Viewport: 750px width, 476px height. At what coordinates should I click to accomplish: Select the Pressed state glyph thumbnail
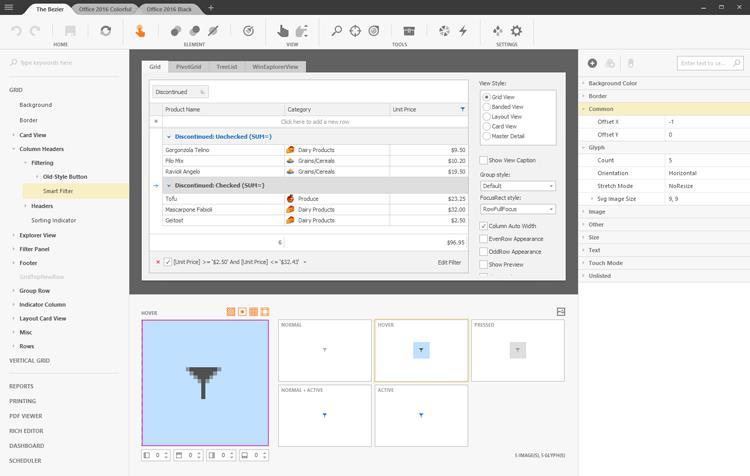pyautogui.click(x=517, y=350)
